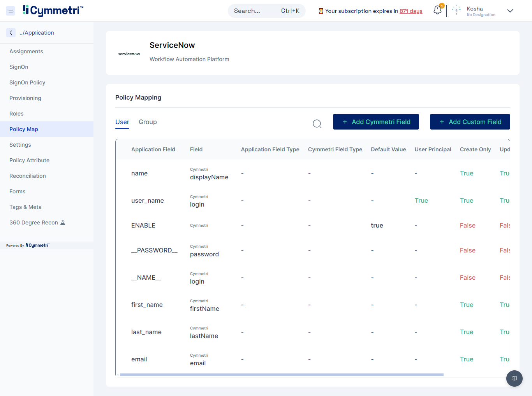Expand the Kosha profile dropdown chevron
This screenshot has height=396, width=532.
point(510,11)
